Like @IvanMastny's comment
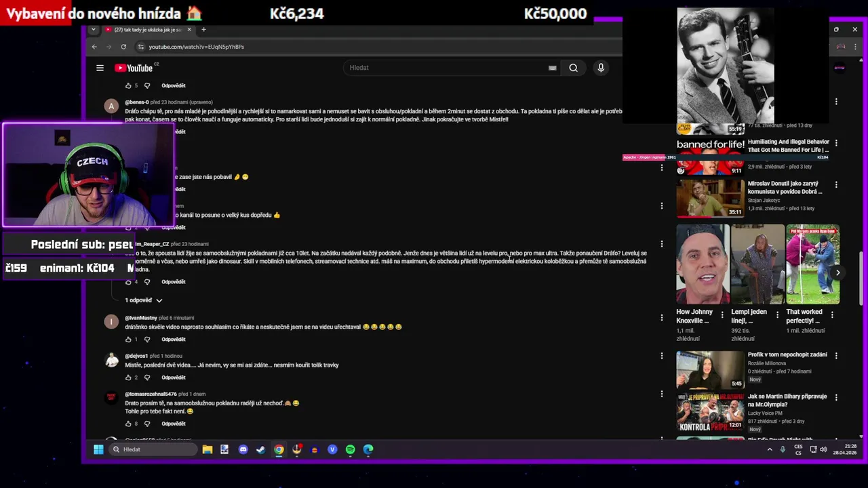 (x=128, y=339)
